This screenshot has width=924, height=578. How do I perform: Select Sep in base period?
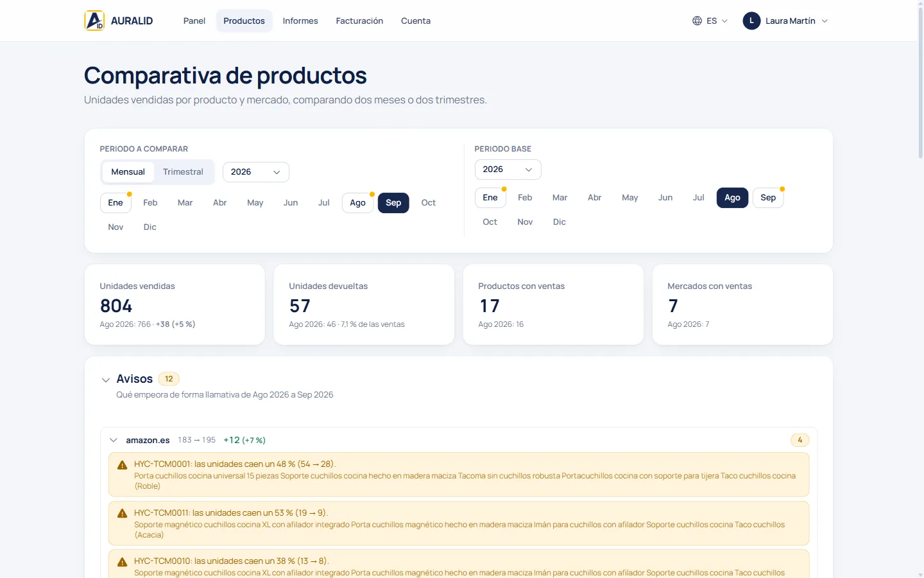coord(768,198)
